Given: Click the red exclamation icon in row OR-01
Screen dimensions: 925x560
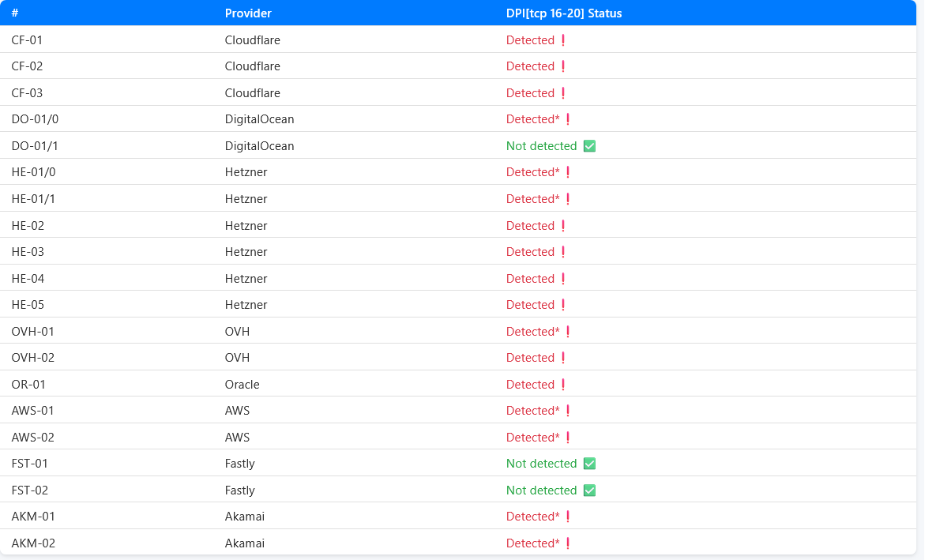Looking at the screenshot, I should click(x=563, y=385).
